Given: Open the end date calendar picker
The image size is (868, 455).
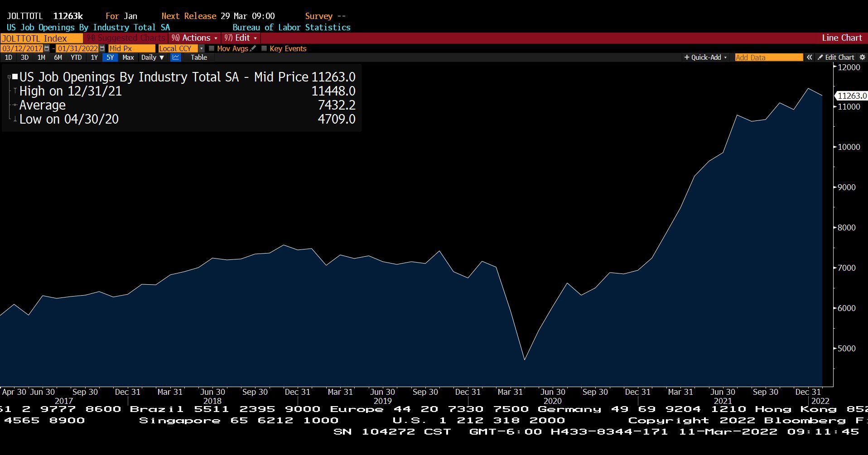Looking at the screenshot, I should tap(102, 48).
